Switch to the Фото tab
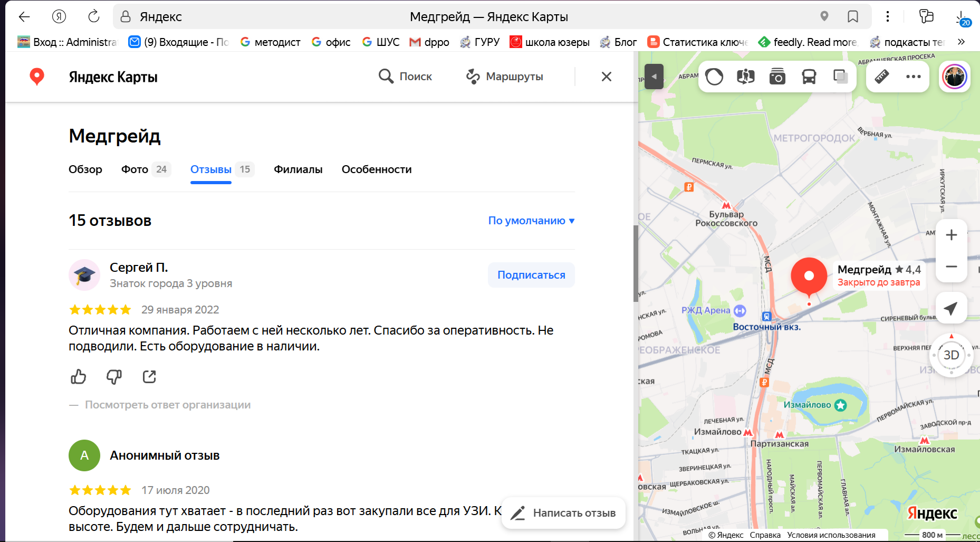Image resolution: width=980 pixels, height=542 pixels. (146, 169)
